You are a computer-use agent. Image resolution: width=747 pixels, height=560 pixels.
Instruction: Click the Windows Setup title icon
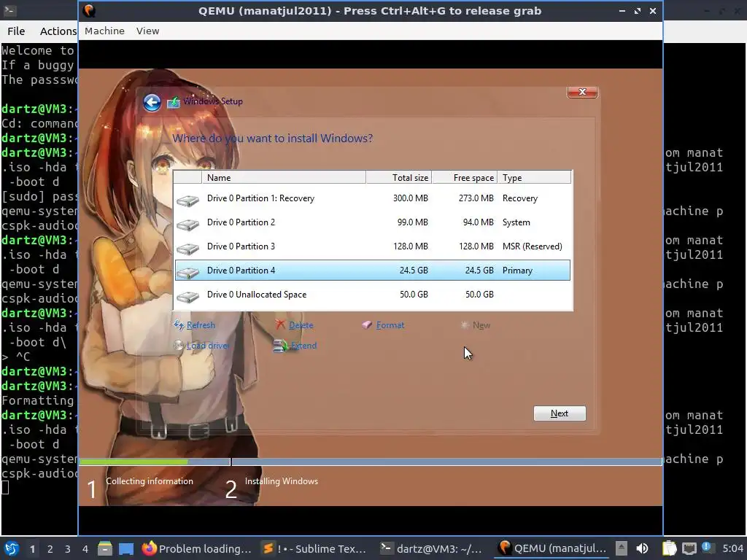coord(174,102)
